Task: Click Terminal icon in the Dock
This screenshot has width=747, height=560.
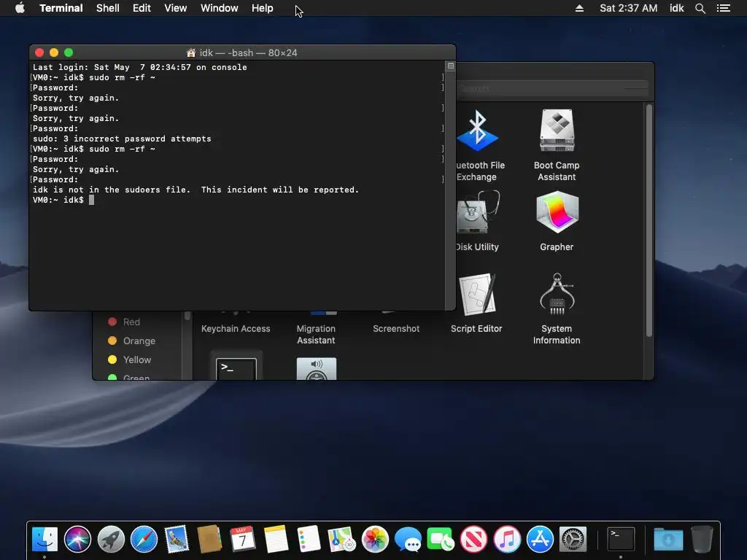Action: click(x=620, y=539)
